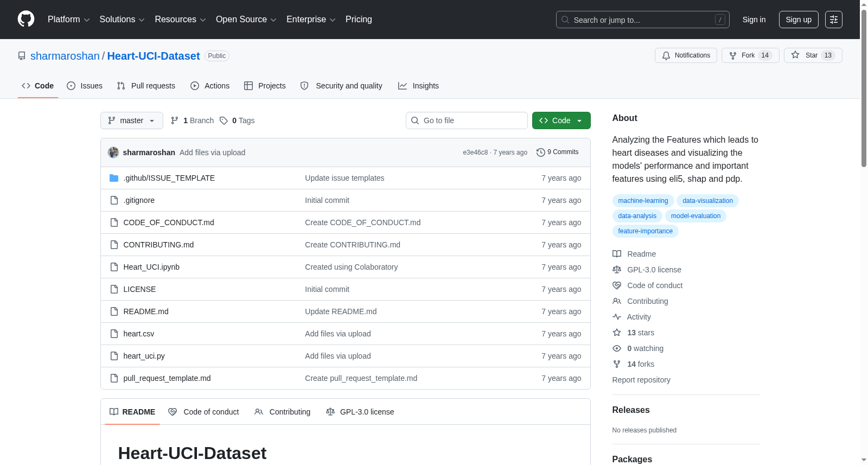Expand the Open Source menu
Viewport: 868px width, 465px height.
click(246, 20)
